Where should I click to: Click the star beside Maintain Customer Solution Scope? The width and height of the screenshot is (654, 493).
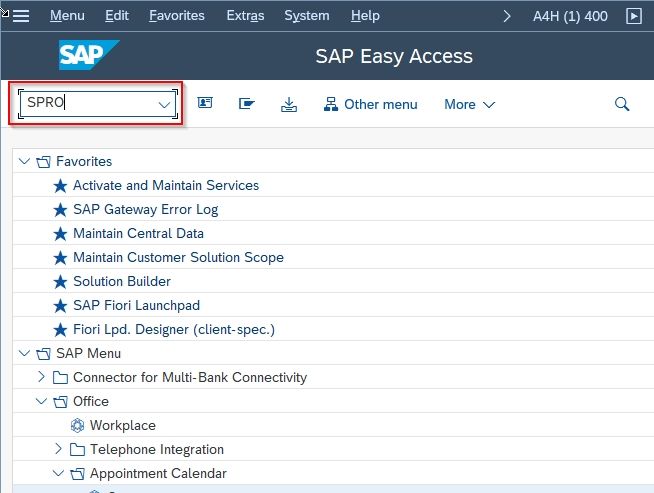coord(60,258)
